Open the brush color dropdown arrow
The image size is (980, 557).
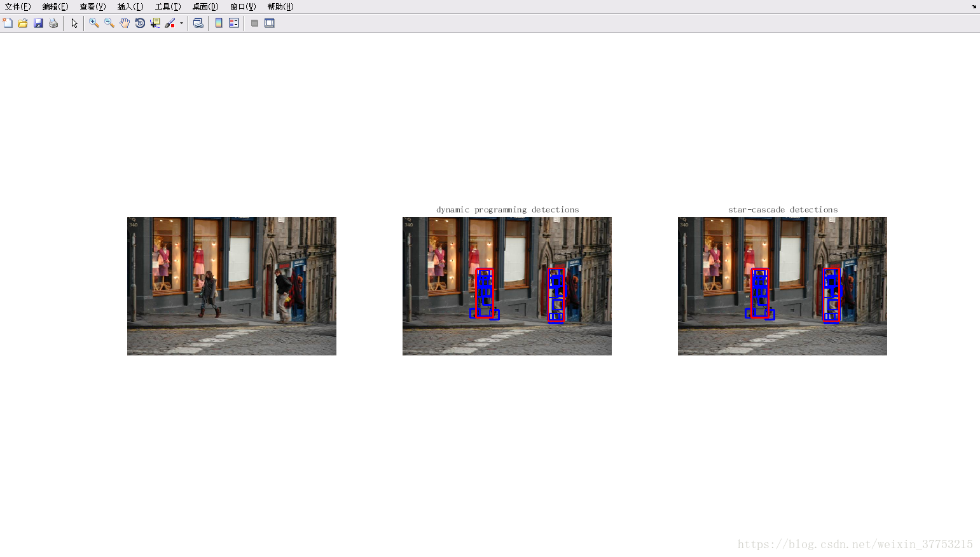(x=181, y=24)
